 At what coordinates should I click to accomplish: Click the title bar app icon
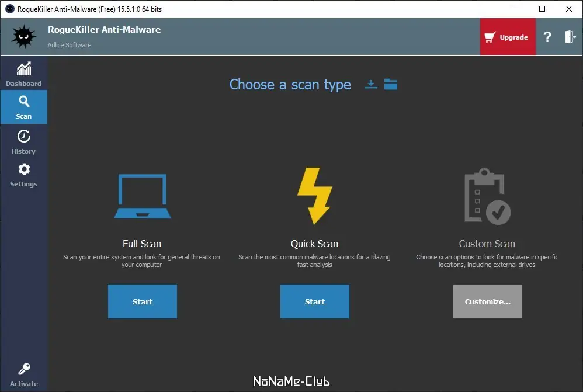tap(10, 9)
